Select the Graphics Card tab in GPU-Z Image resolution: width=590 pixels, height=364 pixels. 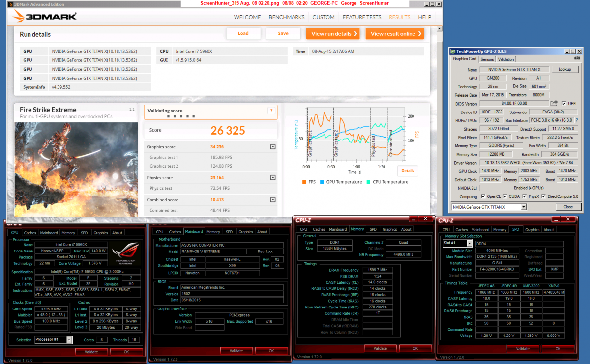[x=465, y=59]
